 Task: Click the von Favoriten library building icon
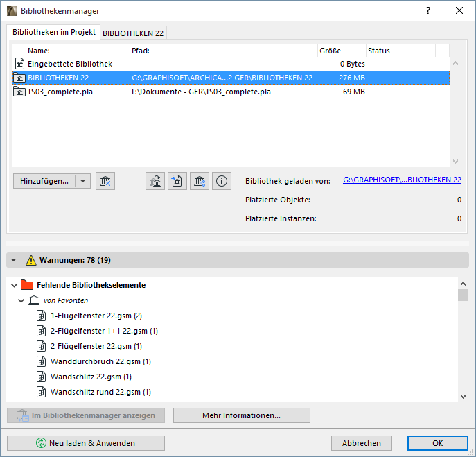pyautogui.click(x=34, y=300)
